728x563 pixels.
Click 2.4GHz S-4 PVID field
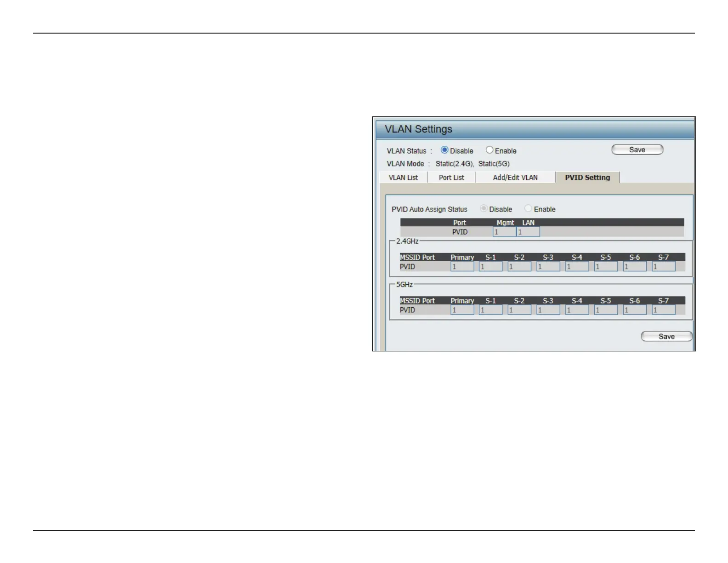tap(577, 266)
